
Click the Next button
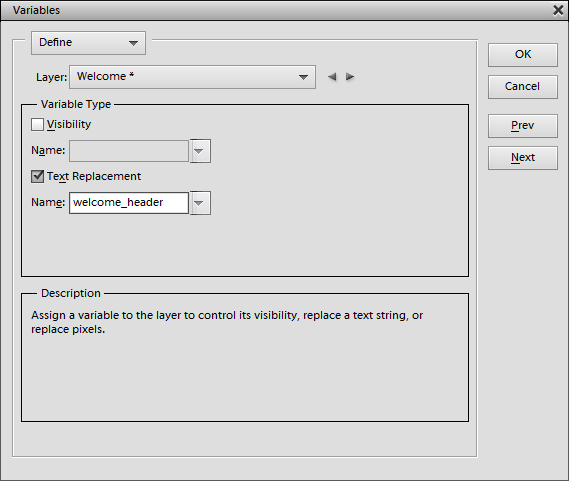pyautogui.click(x=523, y=158)
